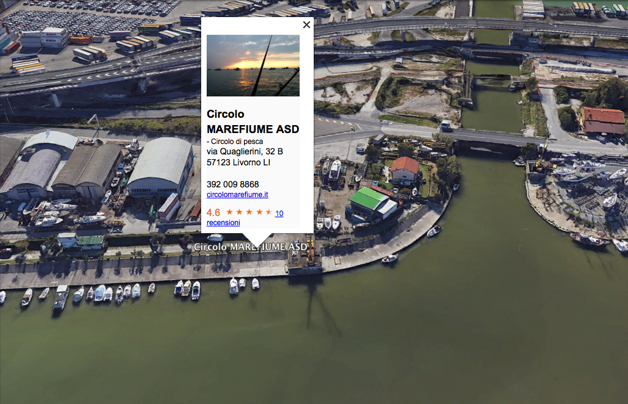Click the via Quaglierini, 32 B address
628x404 pixels.
pyautogui.click(x=244, y=151)
